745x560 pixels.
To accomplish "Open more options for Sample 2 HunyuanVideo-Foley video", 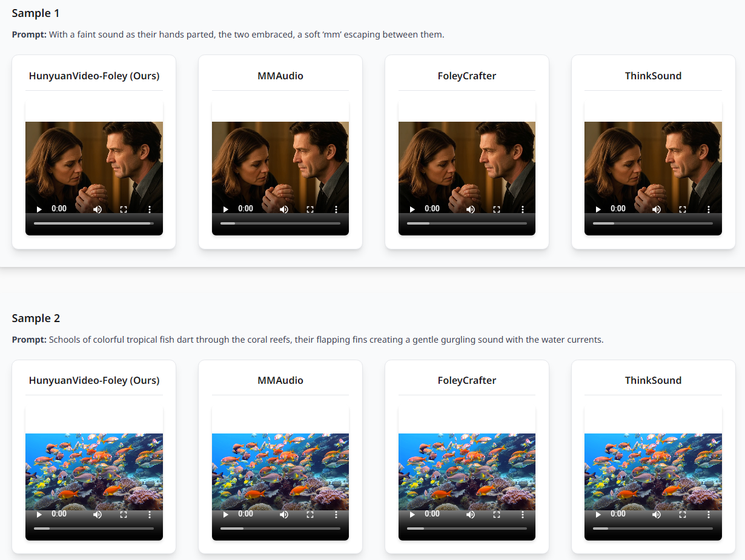I will 150,514.
